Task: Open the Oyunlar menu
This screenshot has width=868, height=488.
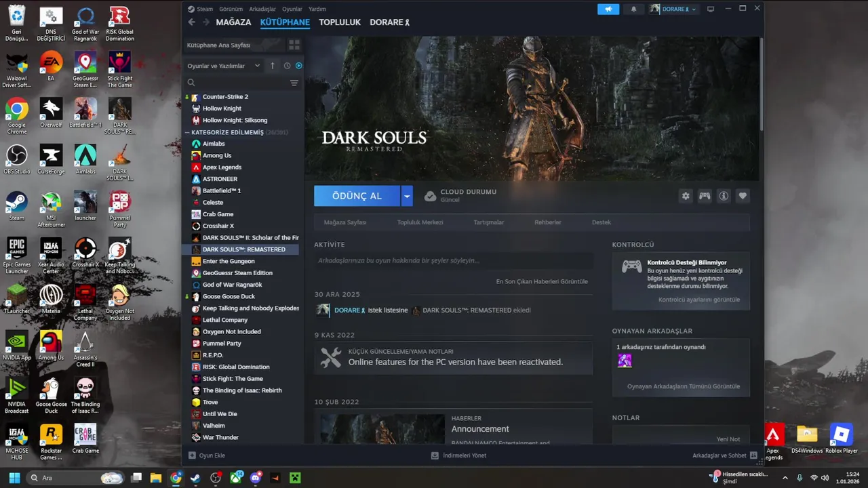Action: (x=292, y=9)
